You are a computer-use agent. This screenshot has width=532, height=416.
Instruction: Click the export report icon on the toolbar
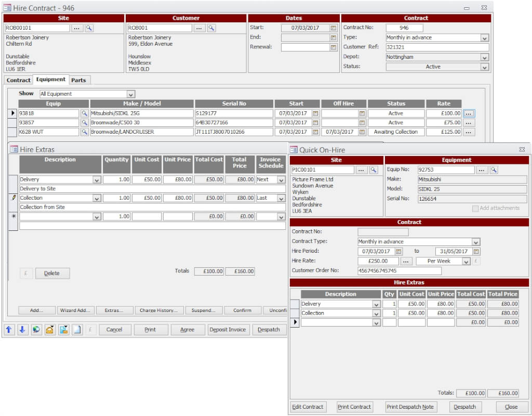[x=62, y=329]
